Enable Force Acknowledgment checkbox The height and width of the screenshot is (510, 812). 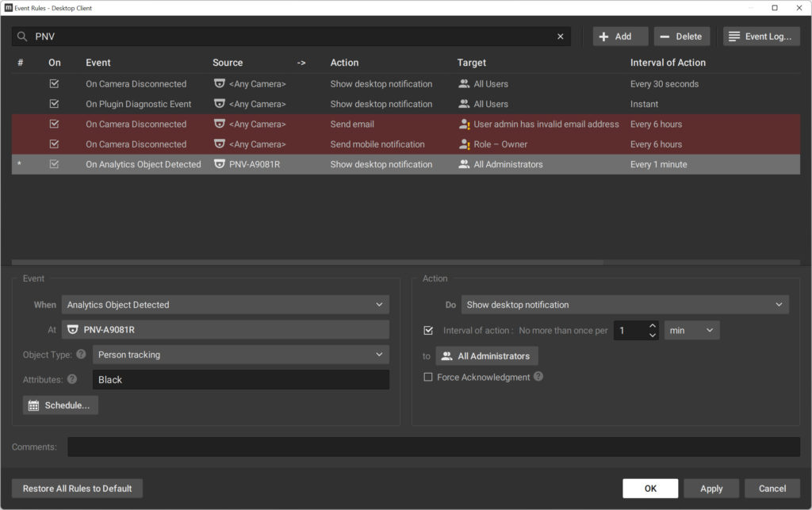pos(427,377)
